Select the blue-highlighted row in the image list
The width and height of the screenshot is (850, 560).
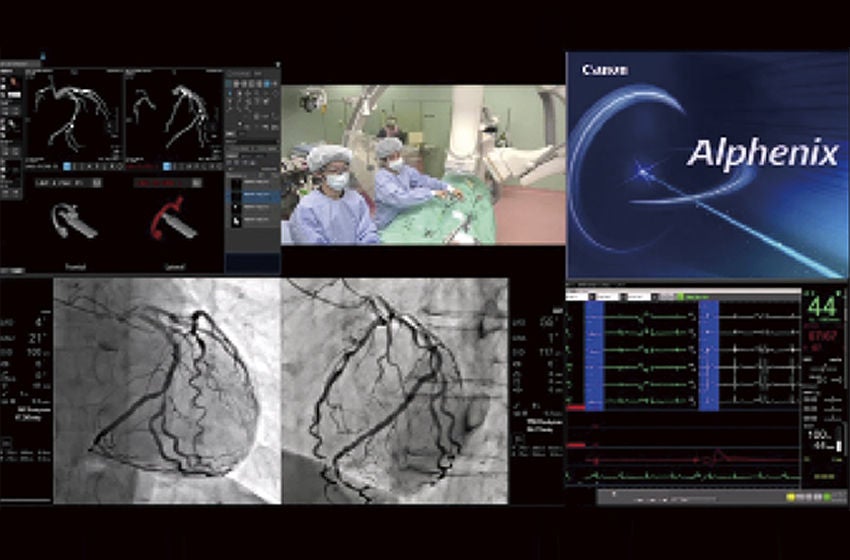pyautogui.click(x=253, y=195)
